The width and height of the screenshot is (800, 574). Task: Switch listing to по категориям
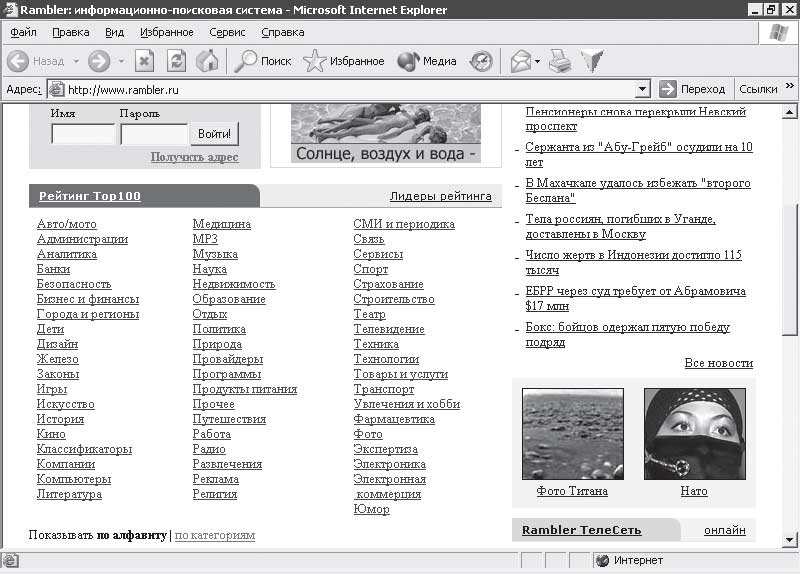214,535
